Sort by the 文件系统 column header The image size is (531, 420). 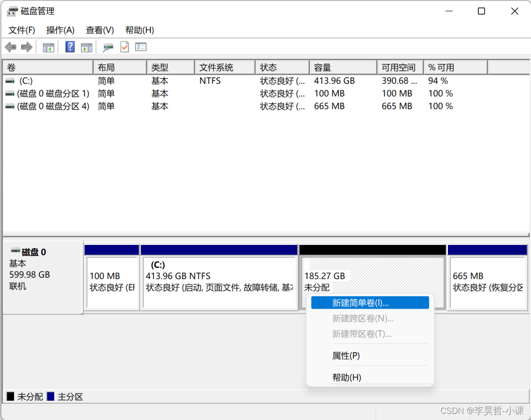[x=225, y=68]
